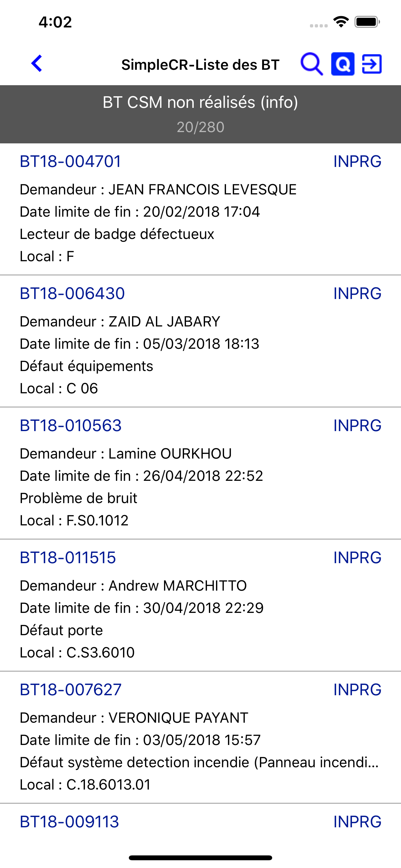Tap INPRG status of BT18-004701
Viewport: 401px width, 868px height.
pos(357,161)
